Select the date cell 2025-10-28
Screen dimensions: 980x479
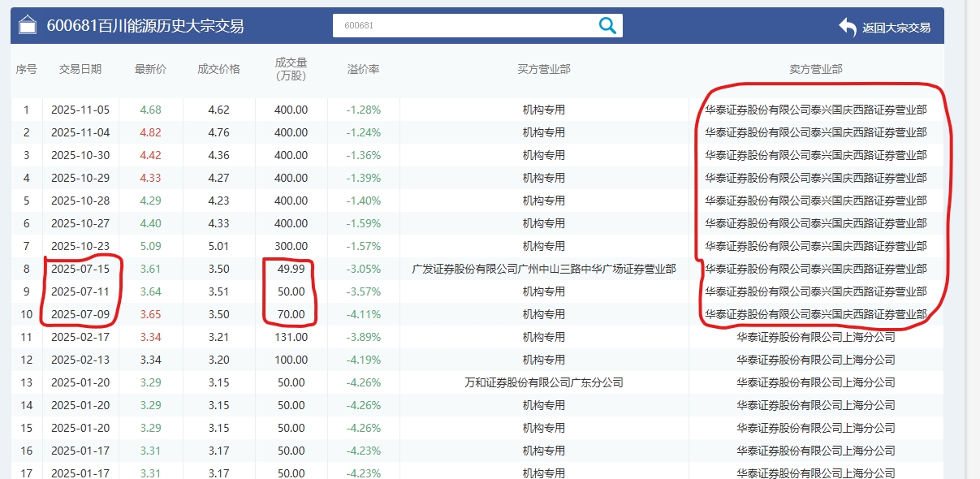tap(80, 201)
